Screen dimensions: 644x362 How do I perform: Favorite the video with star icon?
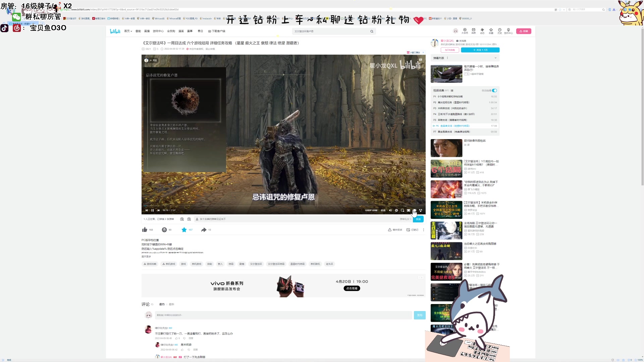tap(184, 230)
